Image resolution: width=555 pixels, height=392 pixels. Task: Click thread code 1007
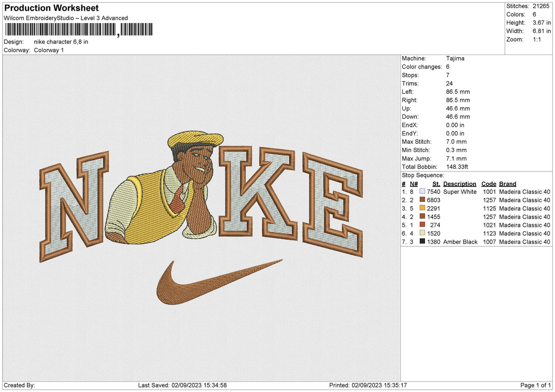489,241
